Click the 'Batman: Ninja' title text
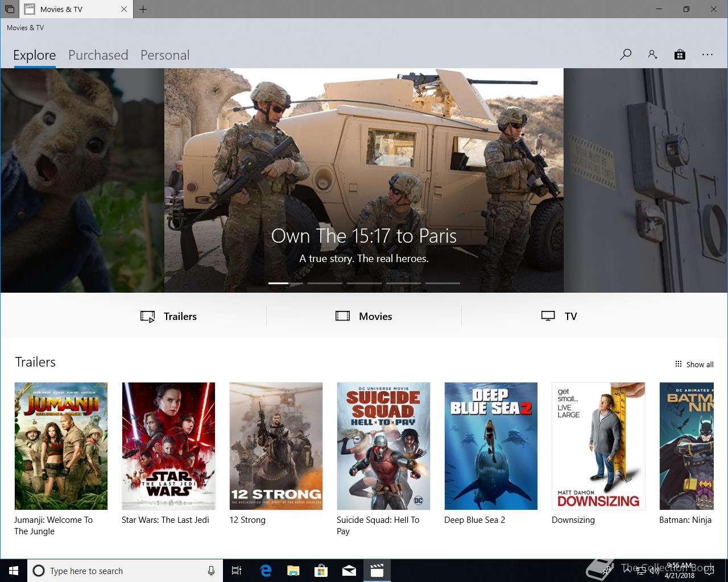The height and width of the screenshot is (582, 728). pos(685,520)
